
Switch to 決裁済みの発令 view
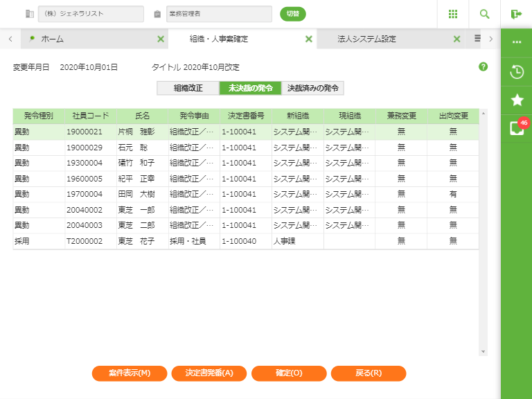pyautogui.click(x=313, y=88)
